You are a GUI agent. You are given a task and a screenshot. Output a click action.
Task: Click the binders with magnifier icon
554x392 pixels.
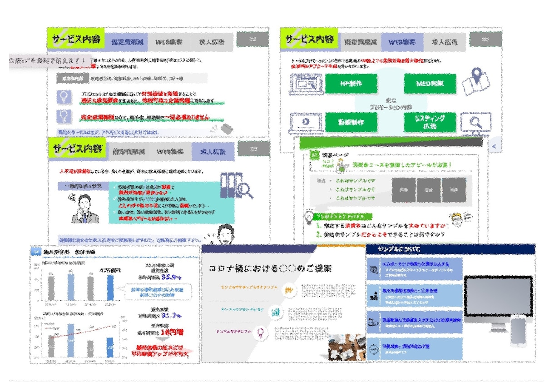236,186
